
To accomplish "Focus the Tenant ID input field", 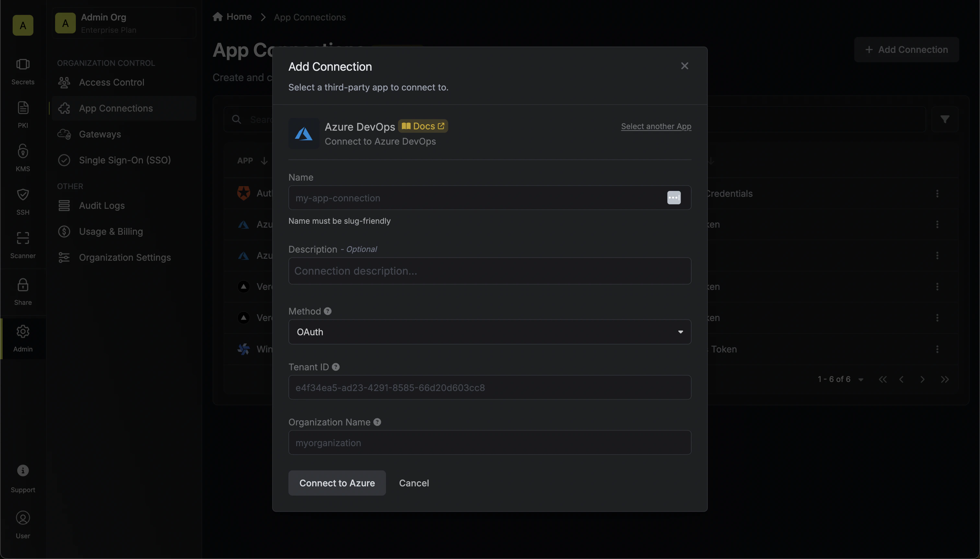I will pyautogui.click(x=490, y=387).
